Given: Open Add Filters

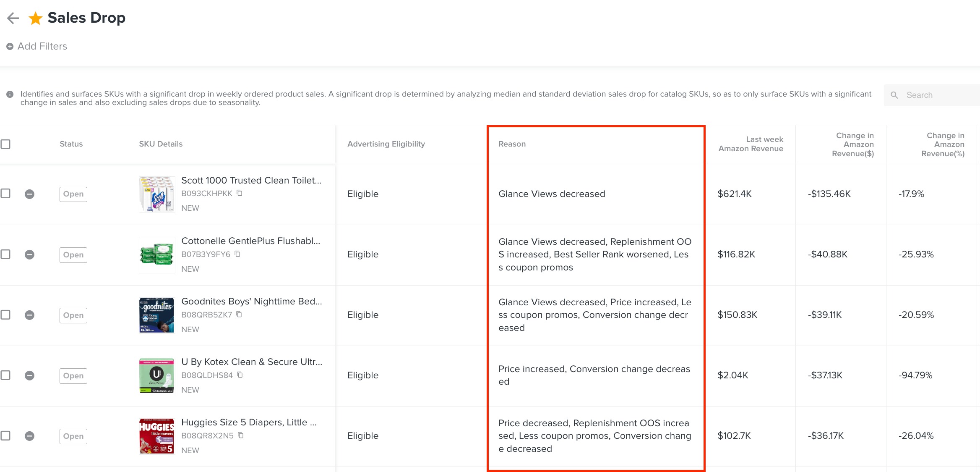Looking at the screenshot, I should click(x=42, y=47).
